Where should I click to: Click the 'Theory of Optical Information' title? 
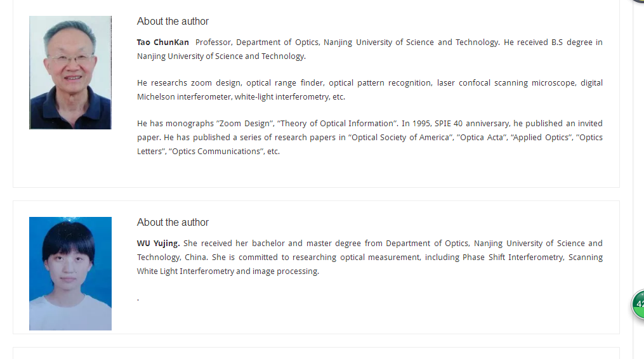click(337, 124)
